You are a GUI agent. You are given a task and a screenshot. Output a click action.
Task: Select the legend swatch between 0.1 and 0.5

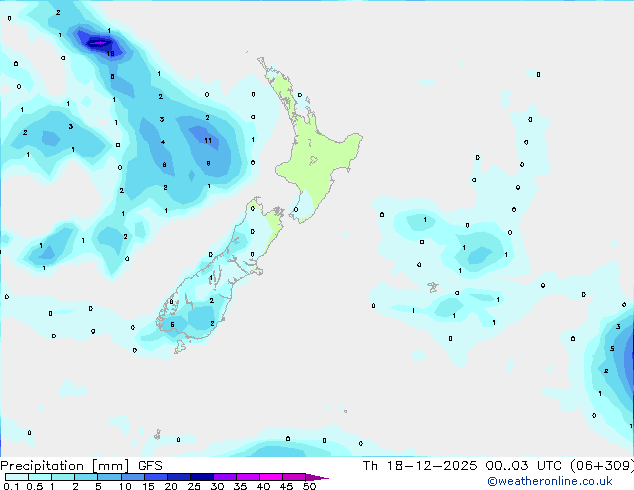[x=17, y=477]
